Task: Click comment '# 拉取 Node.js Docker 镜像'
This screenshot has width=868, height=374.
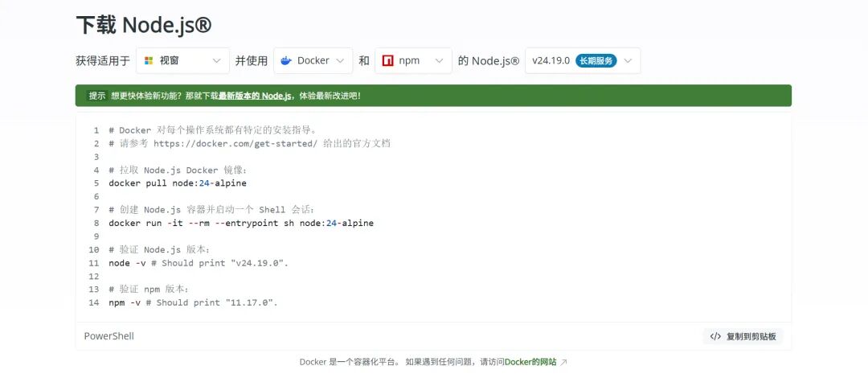Action: [x=178, y=170]
